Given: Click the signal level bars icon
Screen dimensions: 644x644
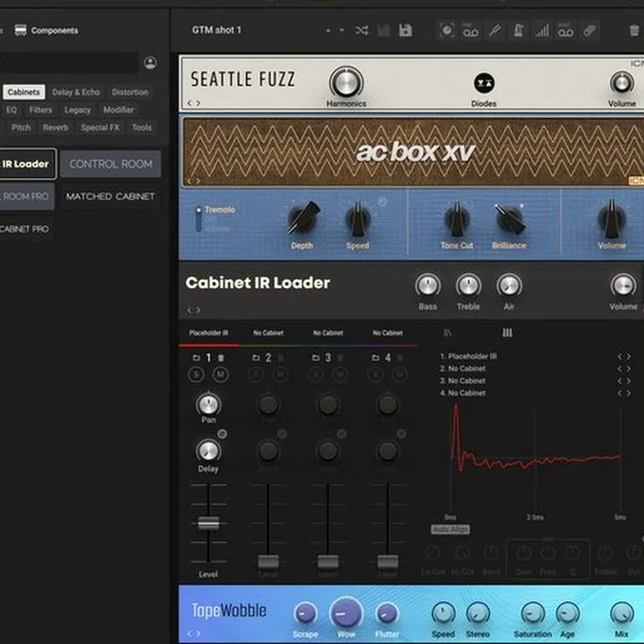Looking at the screenshot, I should pyautogui.click(x=542, y=30).
